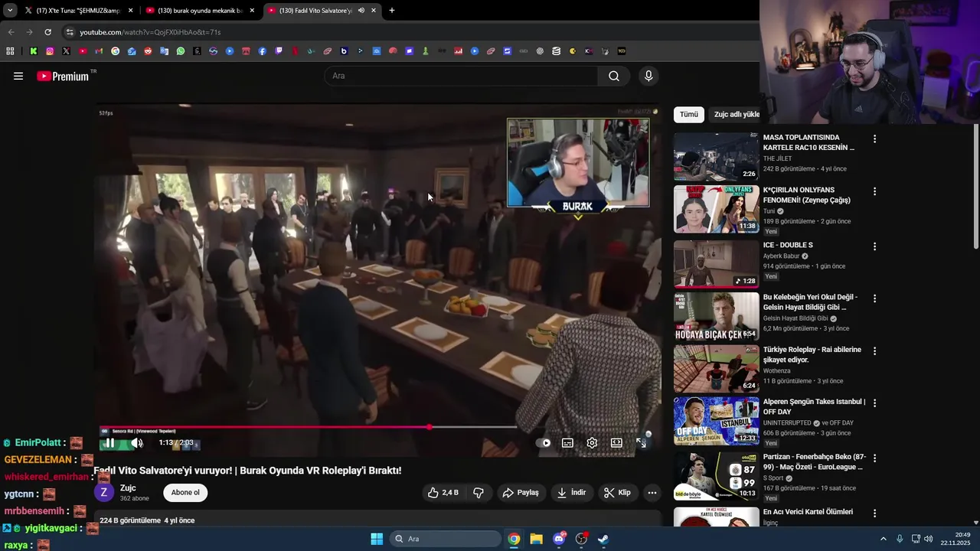Viewport: 980px width, 551px height.
Task: Show hidden system tray icons
Action: click(x=883, y=539)
